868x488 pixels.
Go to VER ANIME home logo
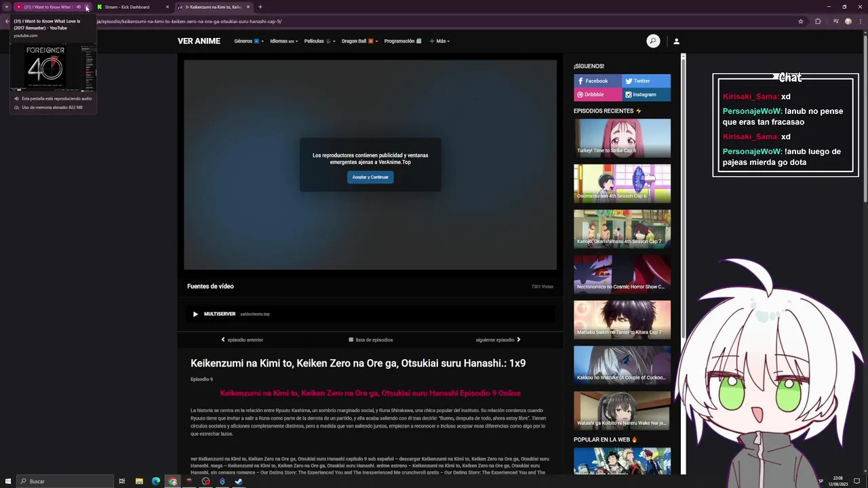click(199, 41)
